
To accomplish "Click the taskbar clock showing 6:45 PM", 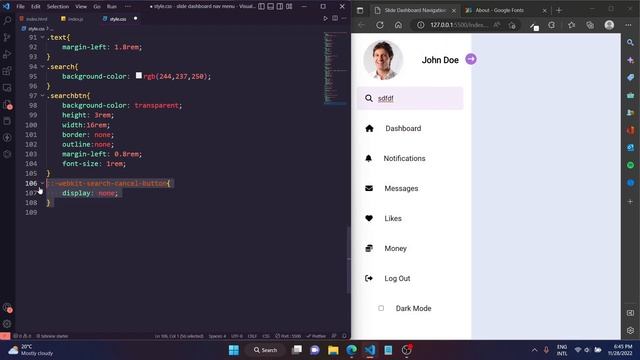I will (x=620, y=350).
